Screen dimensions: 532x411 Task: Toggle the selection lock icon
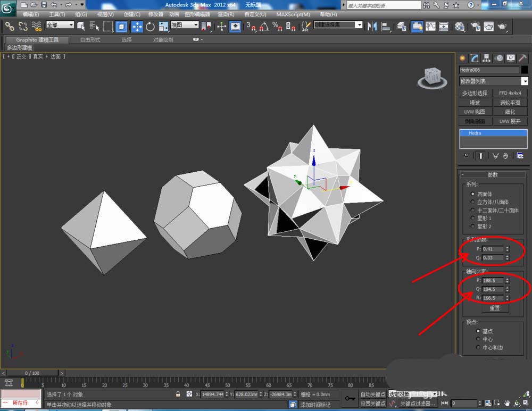178,395
